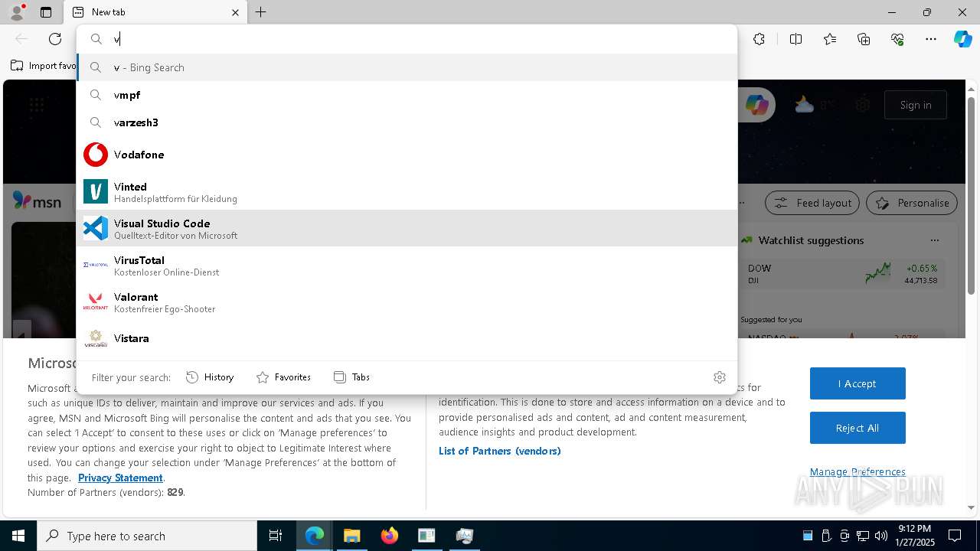Open Watchlist suggestions more options
The height and width of the screenshot is (551, 980).
tap(934, 240)
